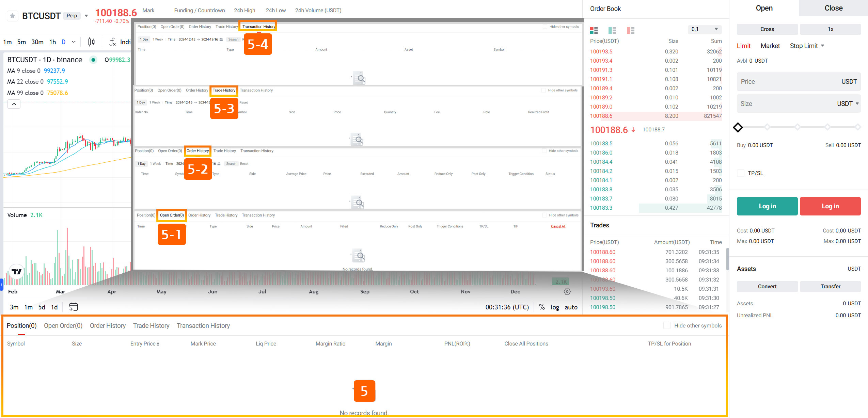The image size is (868, 418).
Task: Select the 30m chart interval
Action: point(37,42)
